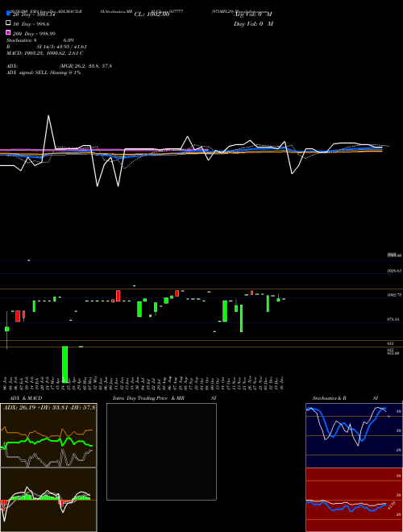Click the 'ADX & MACD' panel title

(26, 398)
